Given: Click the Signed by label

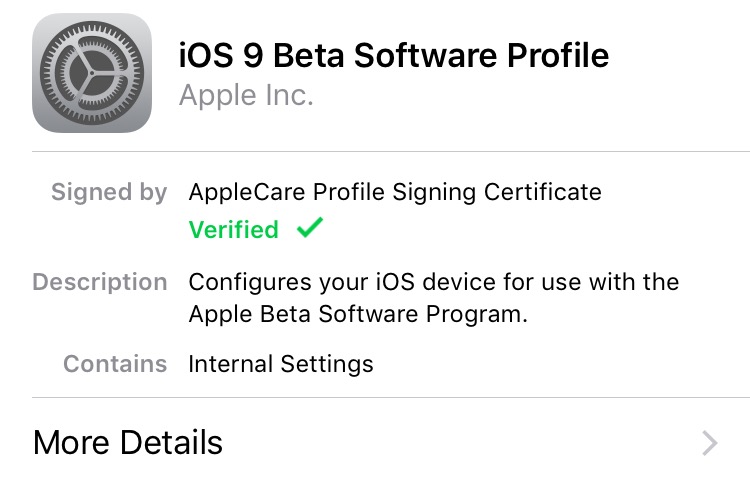Looking at the screenshot, I should pos(109,192).
